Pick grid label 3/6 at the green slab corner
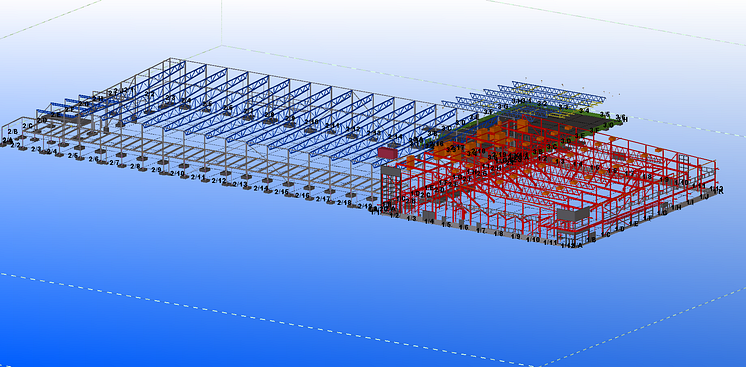Viewport: 746px width, 367px height. [x=620, y=117]
